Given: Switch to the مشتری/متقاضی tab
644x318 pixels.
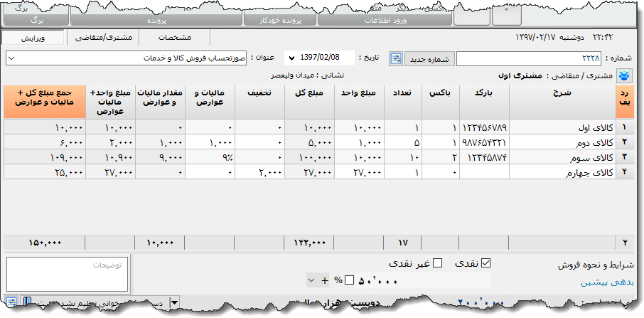Looking at the screenshot, I should (x=102, y=37).
